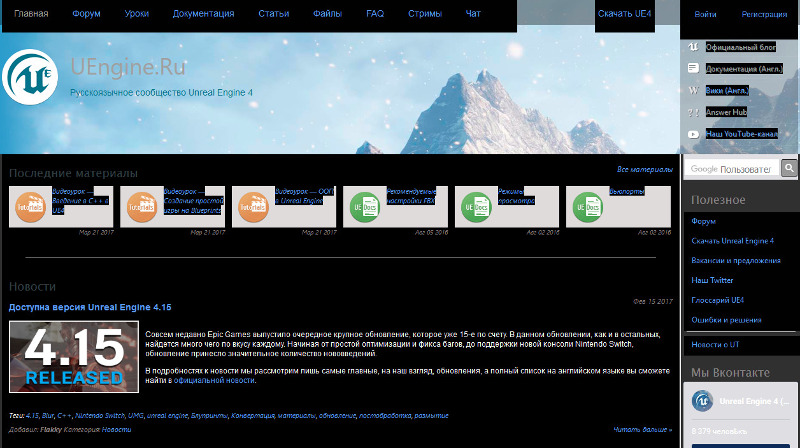Image resolution: width=800 pixels, height=448 pixels.
Task: Open the Вики (Англ.) link
Action: pyautogui.click(x=727, y=90)
